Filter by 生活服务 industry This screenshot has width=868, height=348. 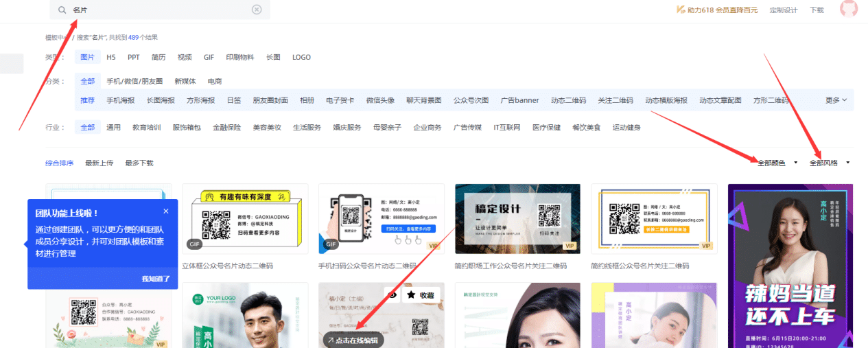point(307,128)
